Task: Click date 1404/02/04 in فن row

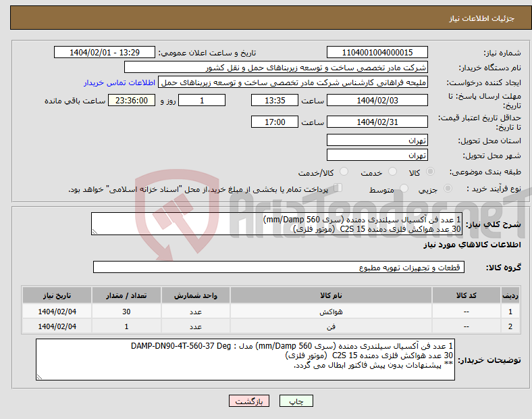Action: pos(57,326)
